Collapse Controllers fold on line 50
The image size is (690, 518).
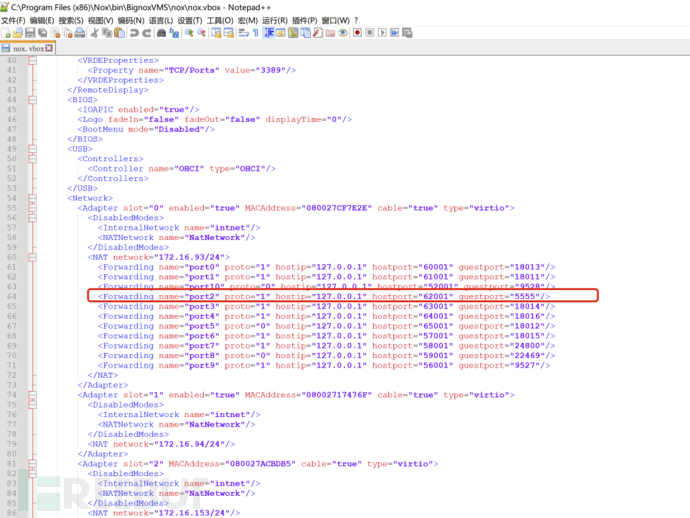pos(33,159)
